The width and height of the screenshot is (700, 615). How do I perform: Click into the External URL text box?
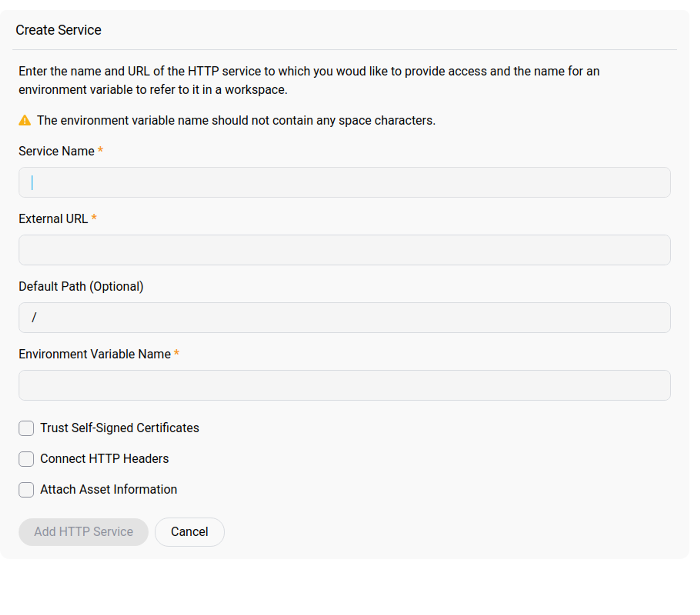click(x=344, y=250)
